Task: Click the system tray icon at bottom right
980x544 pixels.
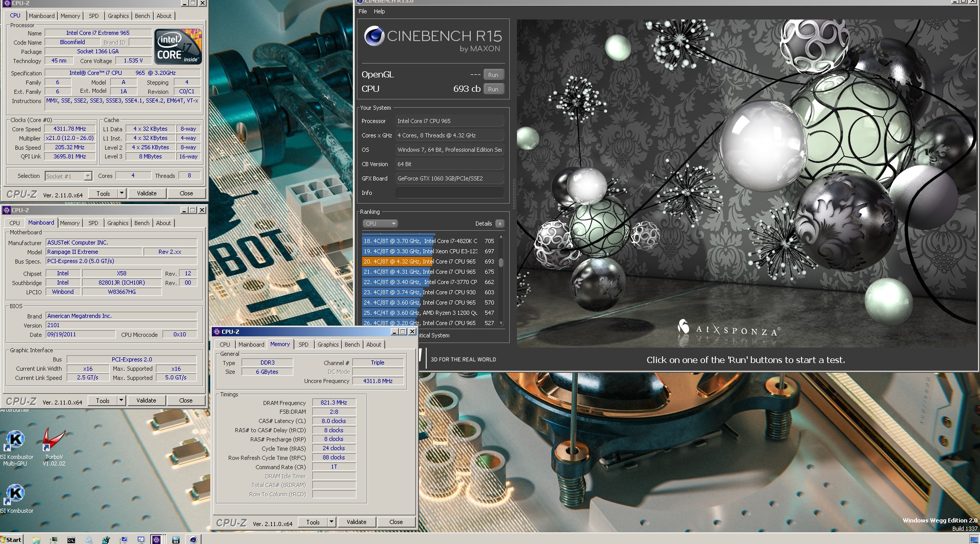Action: tap(974, 539)
